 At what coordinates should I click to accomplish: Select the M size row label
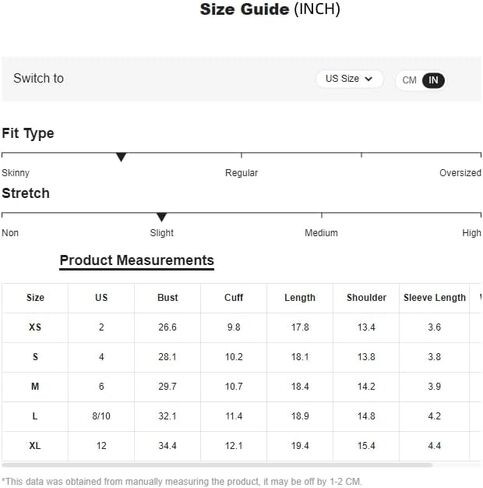35,387
